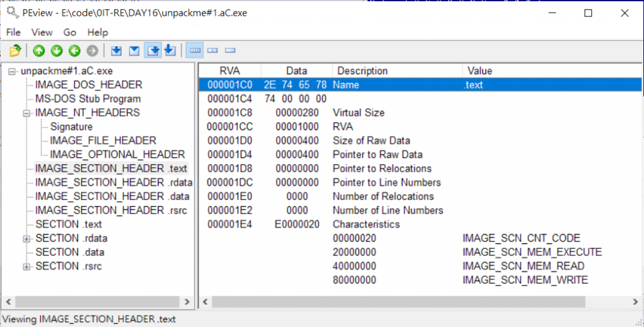This screenshot has width=644, height=327.
Task: Collapse the unpackme#1.aC.exe root node
Action: [12, 72]
